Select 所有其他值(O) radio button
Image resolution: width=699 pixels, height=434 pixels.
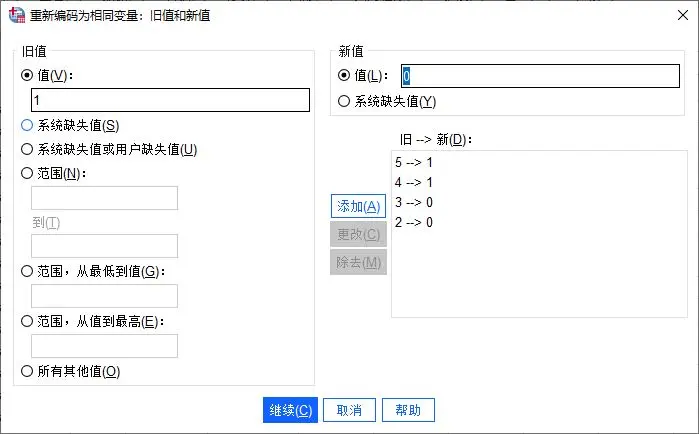coord(27,371)
